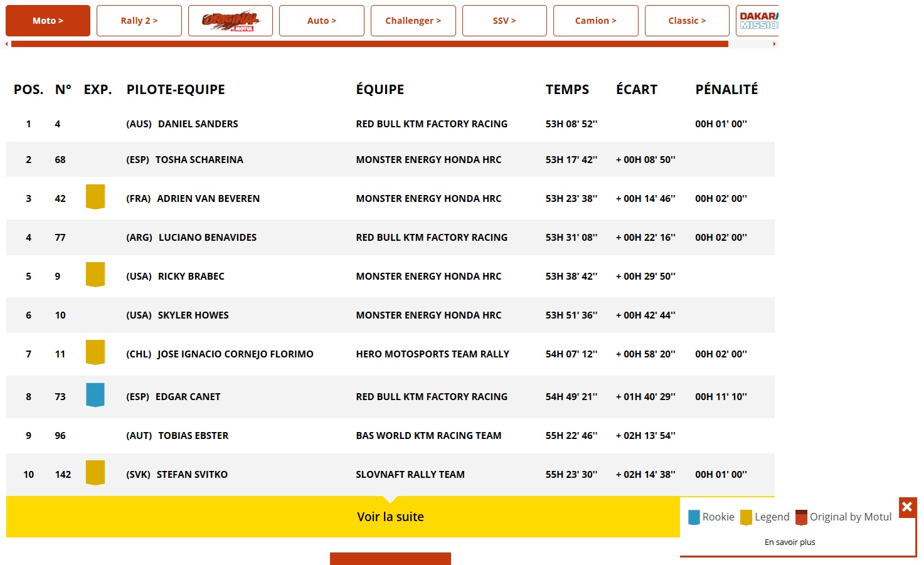
Task: Click rider name Jose Ignacio Cornejo Florimo
Action: click(235, 354)
